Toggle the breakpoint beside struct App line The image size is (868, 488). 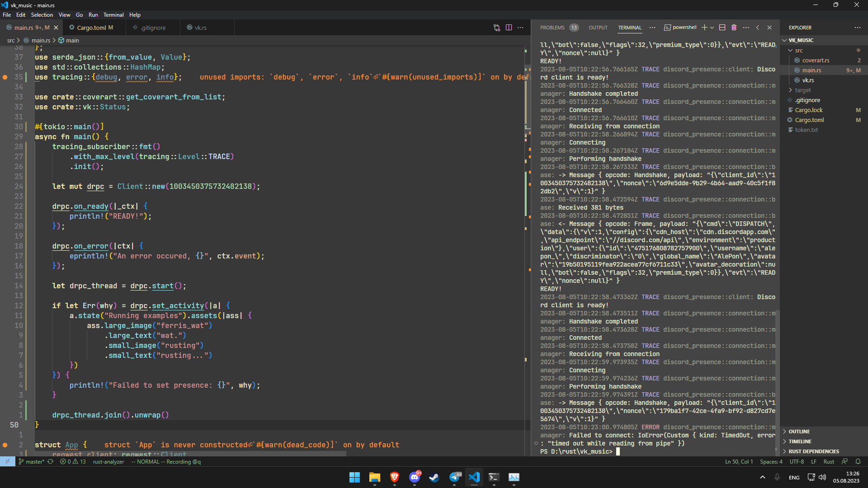5,445
